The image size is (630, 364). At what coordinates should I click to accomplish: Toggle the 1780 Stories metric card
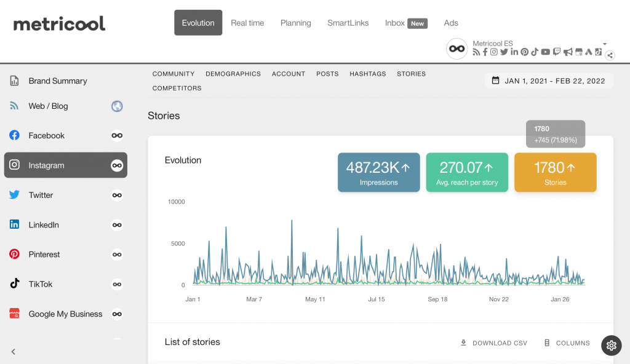556,172
